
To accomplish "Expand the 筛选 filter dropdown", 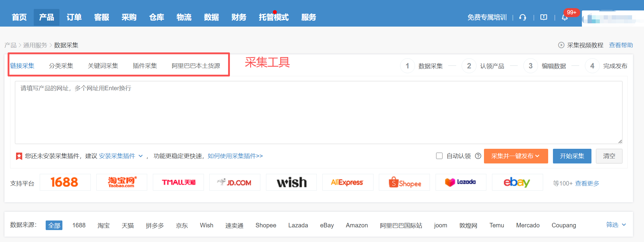I will coord(616,225).
